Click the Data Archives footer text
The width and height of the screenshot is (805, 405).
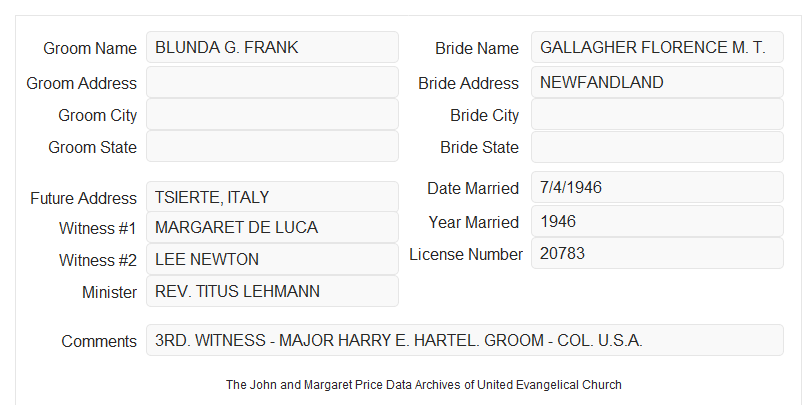pyautogui.click(x=424, y=384)
